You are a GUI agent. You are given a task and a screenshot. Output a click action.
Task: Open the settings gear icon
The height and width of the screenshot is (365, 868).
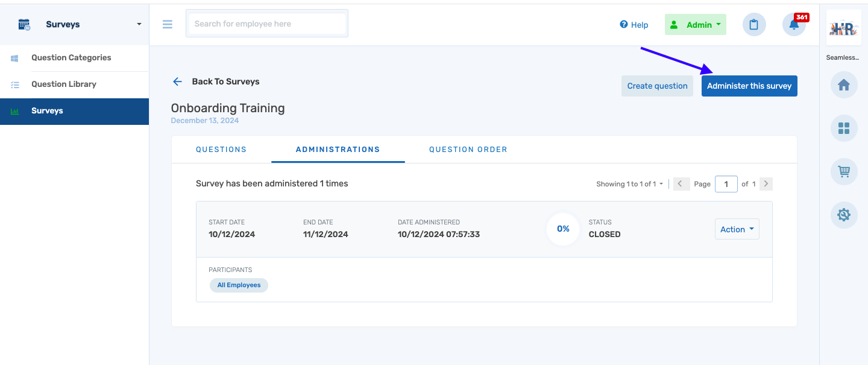tap(843, 214)
